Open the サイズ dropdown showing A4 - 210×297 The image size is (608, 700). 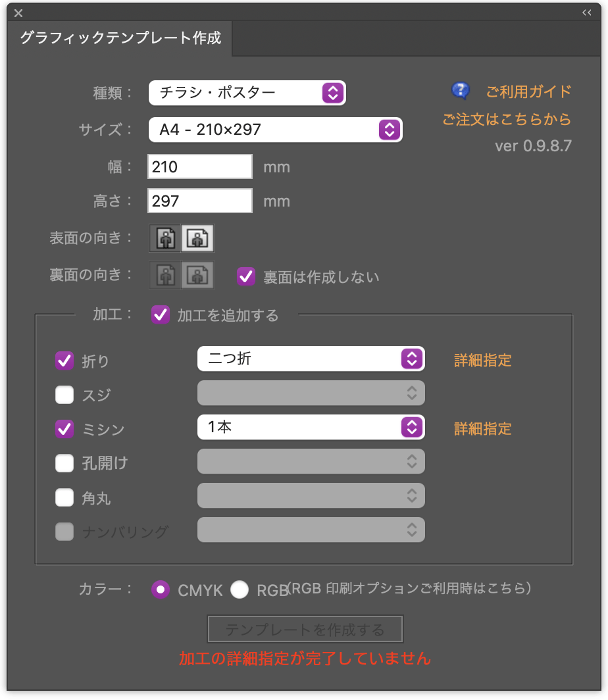(x=275, y=130)
